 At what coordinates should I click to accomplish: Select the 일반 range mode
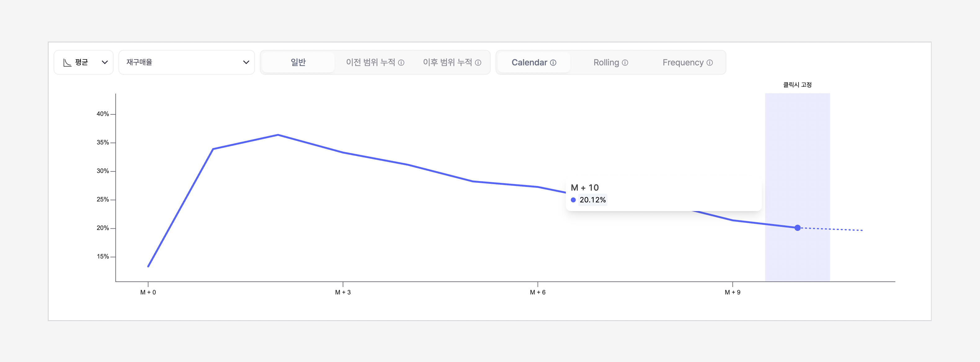pyautogui.click(x=298, y=62)
